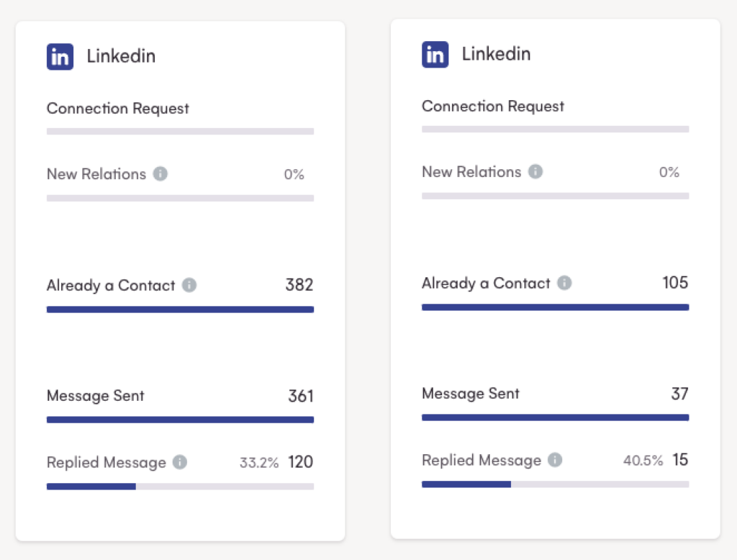Click info icon beside Replied Message, right card
Viewport: 737px width, 560px height.
555,460
